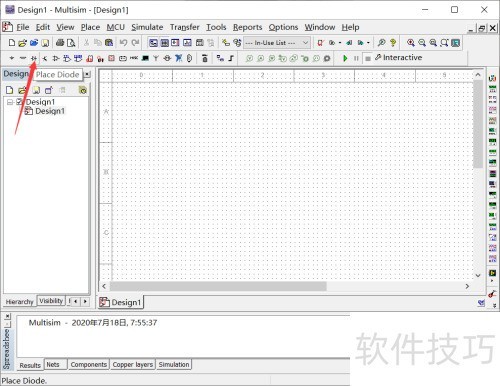Screen dimensions: 500x386
Task: Click the Find magnifier icon
Action: [382, 43]
